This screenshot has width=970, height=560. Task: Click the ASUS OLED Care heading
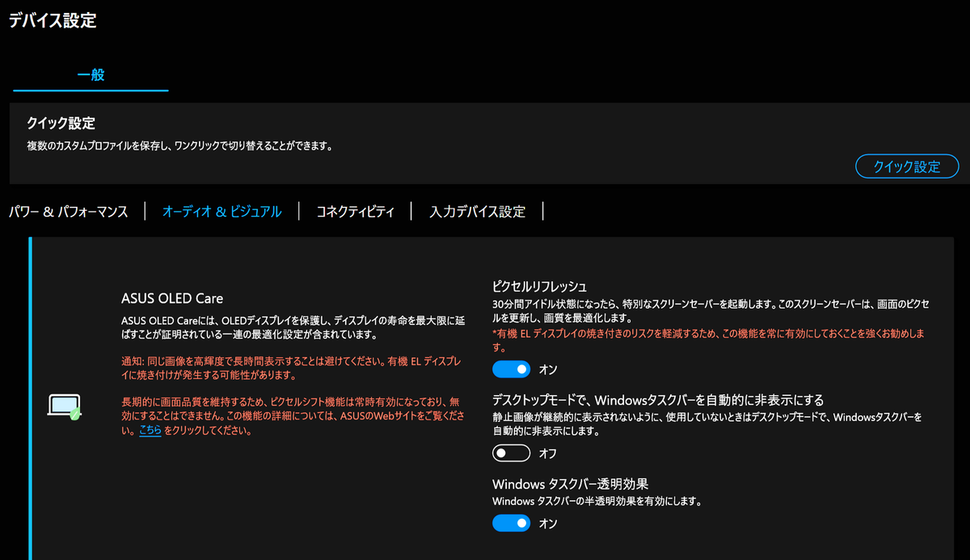171,297
